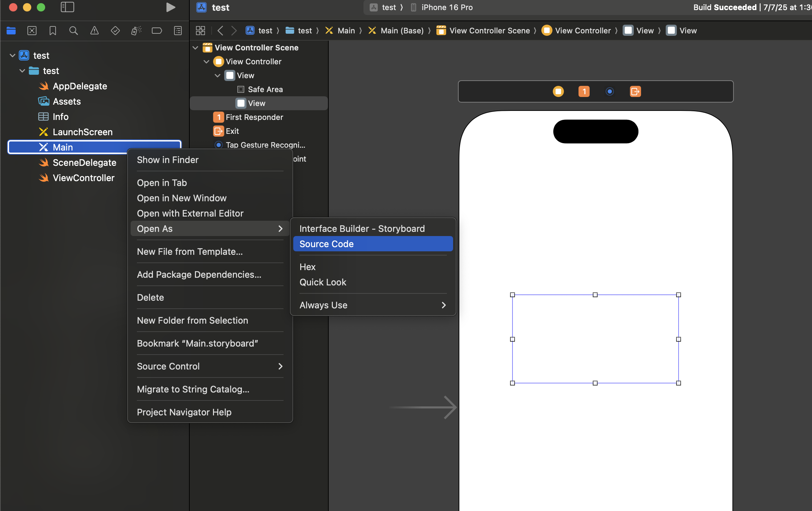
Task: Select the Find navigator magnifier icon
Action: point(73,31)
